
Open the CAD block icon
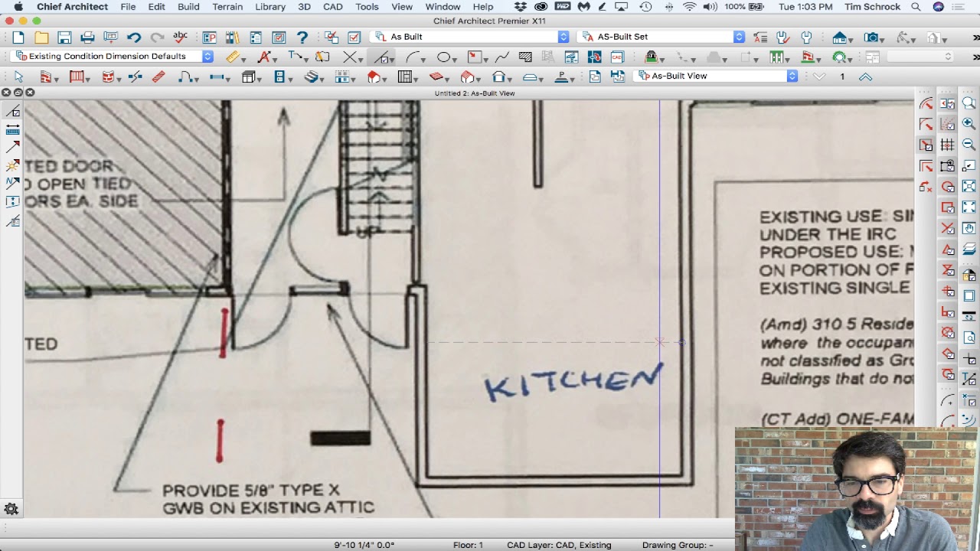pyautogui.click(x=618, y=57)
